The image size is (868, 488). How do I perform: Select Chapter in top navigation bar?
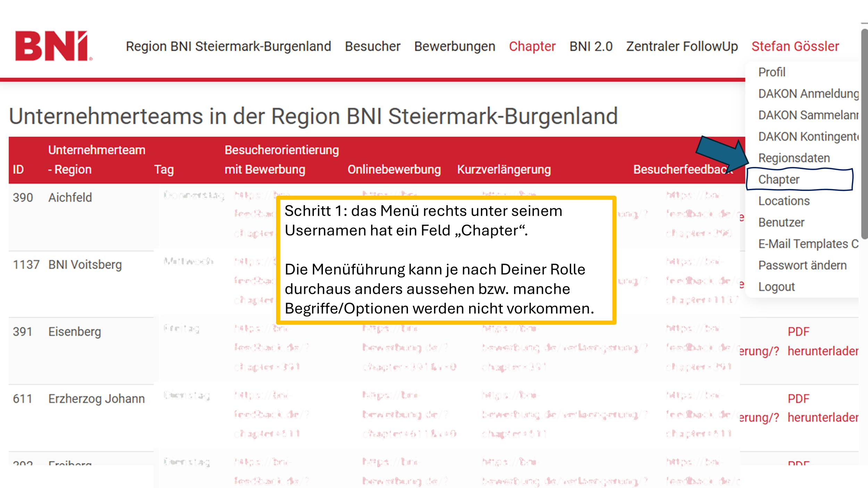532,46
